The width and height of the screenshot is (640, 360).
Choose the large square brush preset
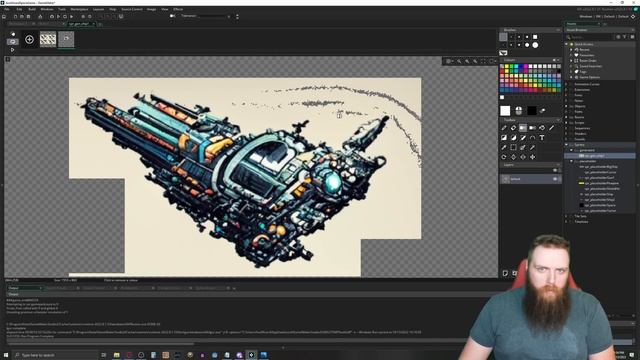535,37
